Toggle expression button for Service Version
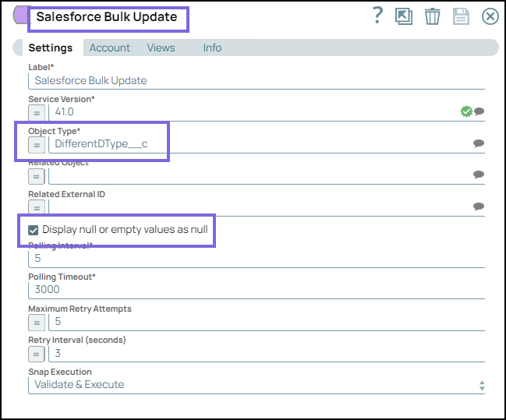This screenshot has width=506, height=420. coord(37,113)
